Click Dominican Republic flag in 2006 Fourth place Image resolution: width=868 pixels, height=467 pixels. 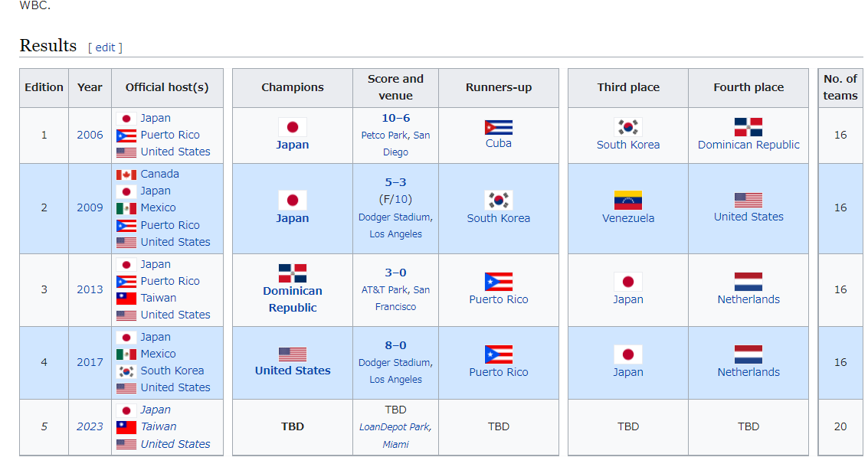tap(748, 127)
